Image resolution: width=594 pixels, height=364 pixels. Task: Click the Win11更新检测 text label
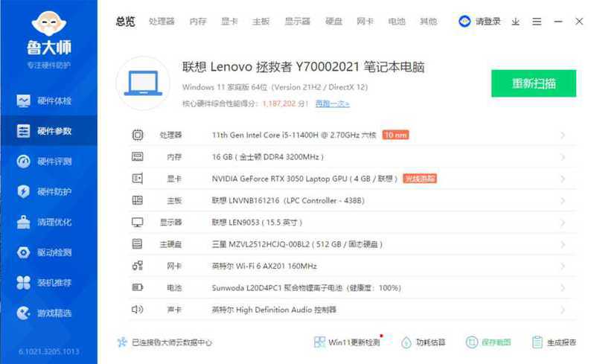click(x=354, y=342)
